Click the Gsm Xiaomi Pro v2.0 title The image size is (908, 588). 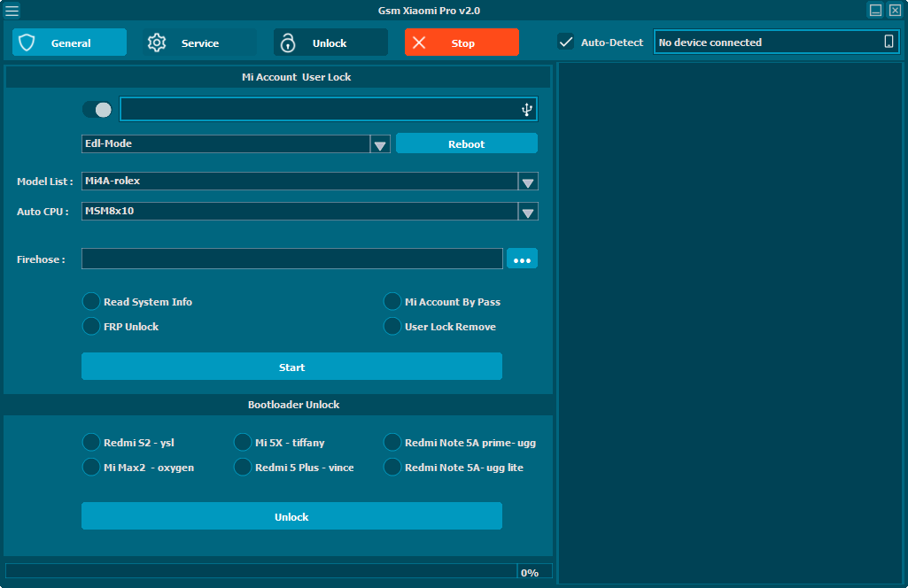(x=429, y=11)
